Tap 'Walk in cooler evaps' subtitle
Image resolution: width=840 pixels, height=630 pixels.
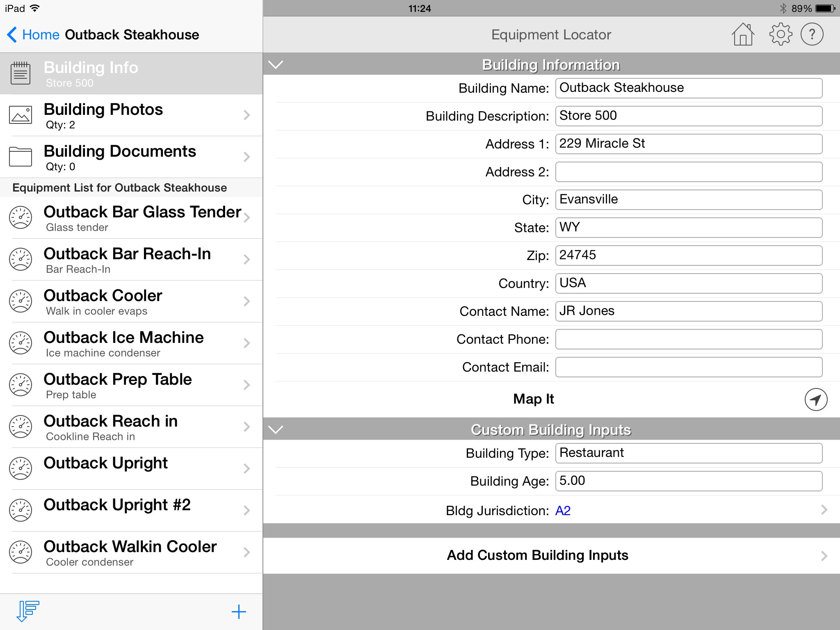click(96, 311)
